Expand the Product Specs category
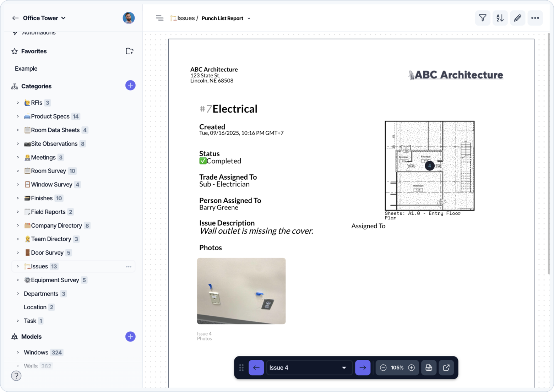The width and height of the screenshot is (554, 392). (x=18, y=116)
